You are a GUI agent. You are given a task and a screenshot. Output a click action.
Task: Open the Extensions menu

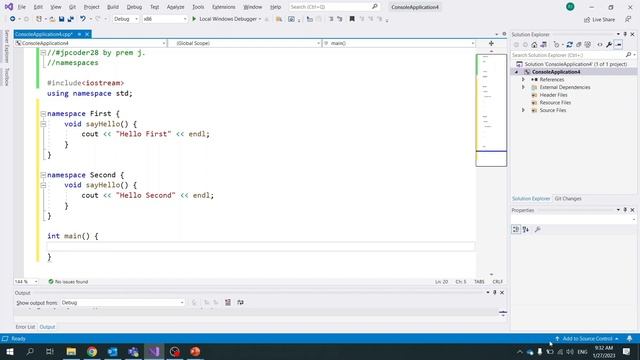pos(224,7)
